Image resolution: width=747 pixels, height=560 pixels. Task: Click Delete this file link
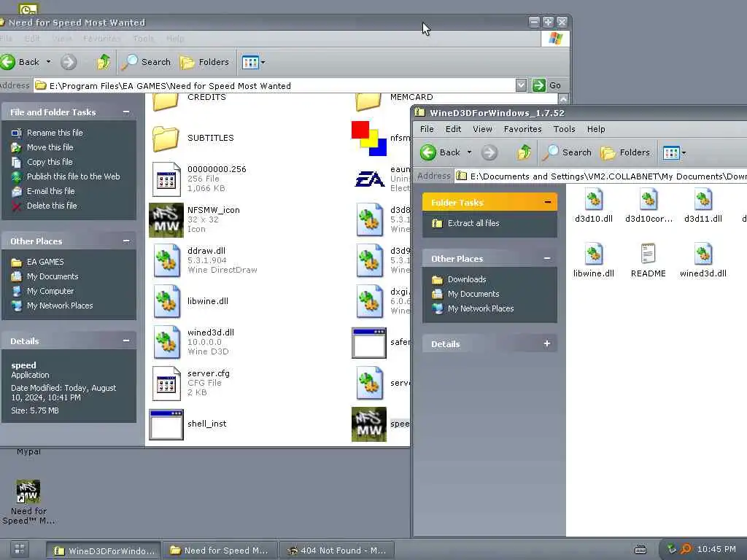click(x=52, y=206)
